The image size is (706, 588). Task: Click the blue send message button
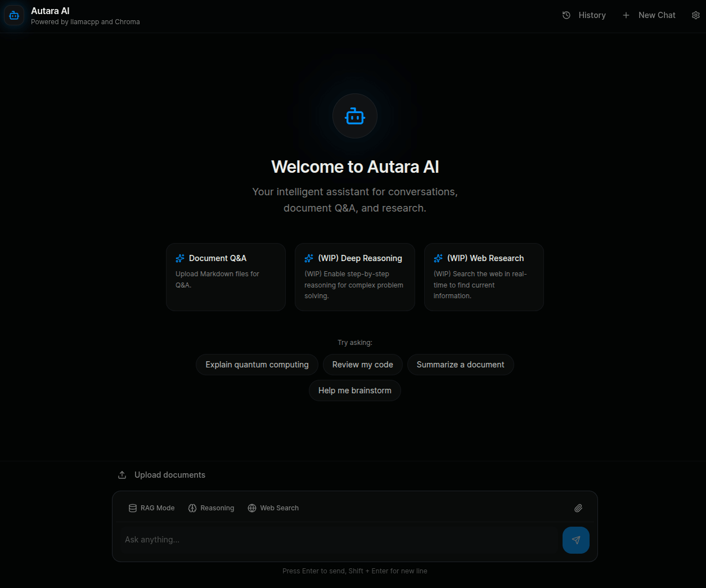[576, 540]
